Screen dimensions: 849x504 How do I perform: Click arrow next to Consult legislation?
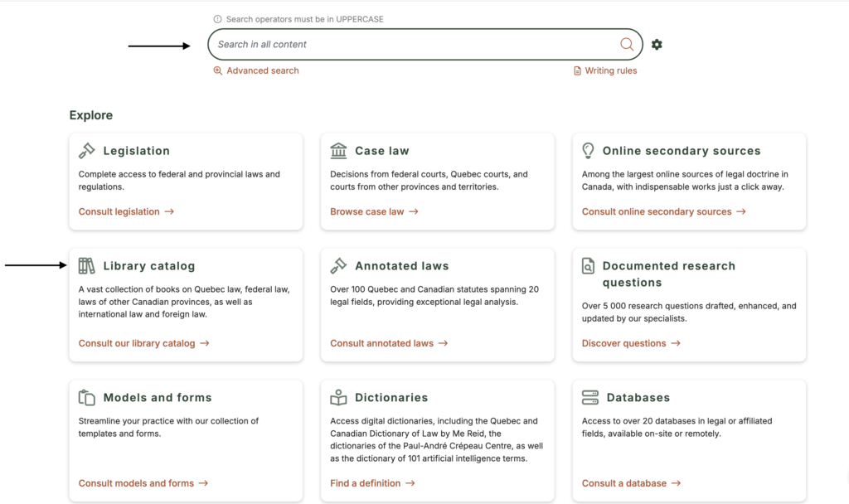(169, 211)
